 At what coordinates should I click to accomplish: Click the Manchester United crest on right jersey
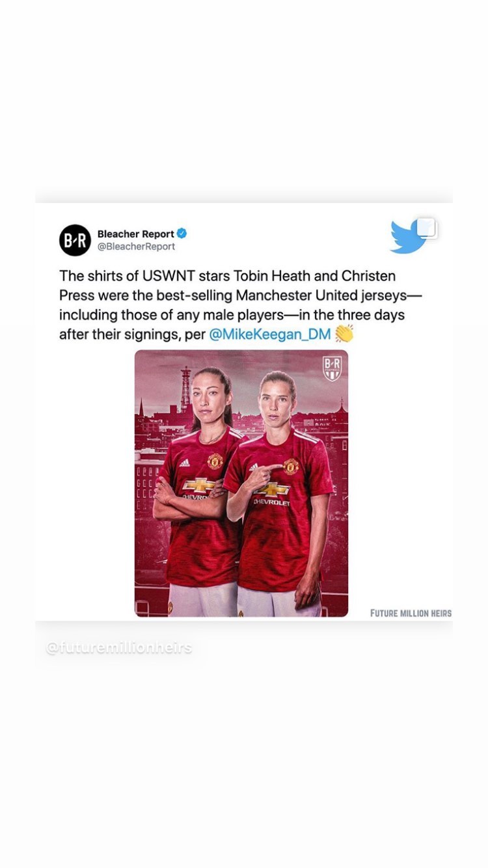tap(291, 466)
